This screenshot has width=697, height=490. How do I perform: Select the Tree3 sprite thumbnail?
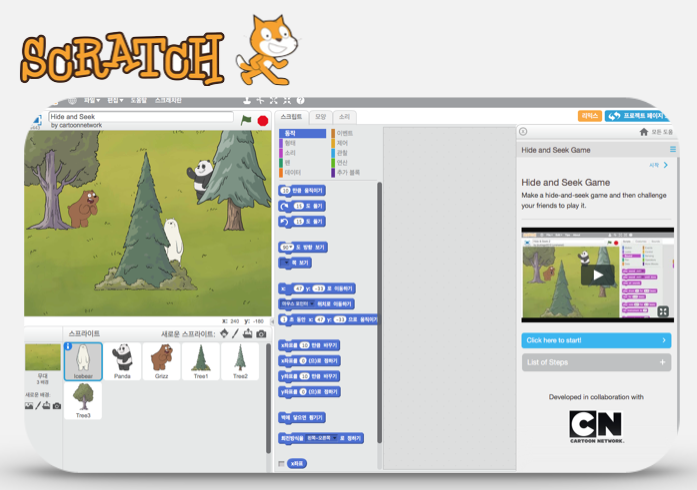pyautogui.click(x=83, y=400)
